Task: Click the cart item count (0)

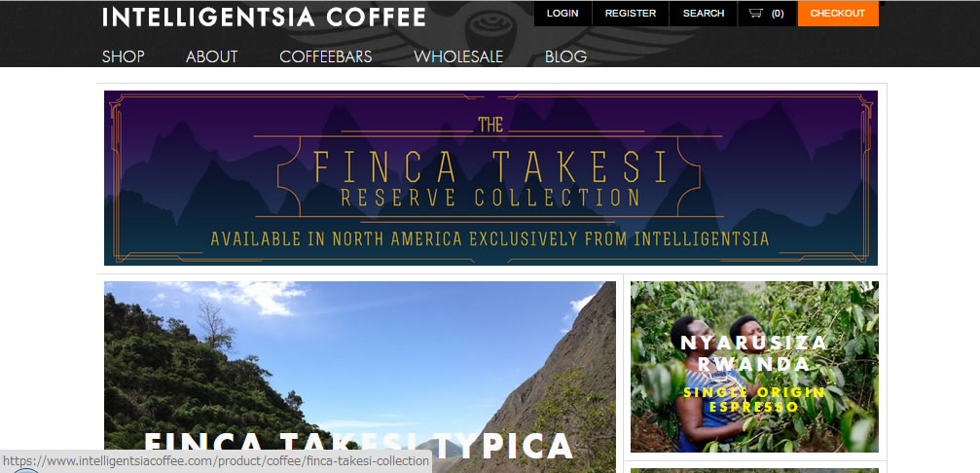Action: [778, 13]
